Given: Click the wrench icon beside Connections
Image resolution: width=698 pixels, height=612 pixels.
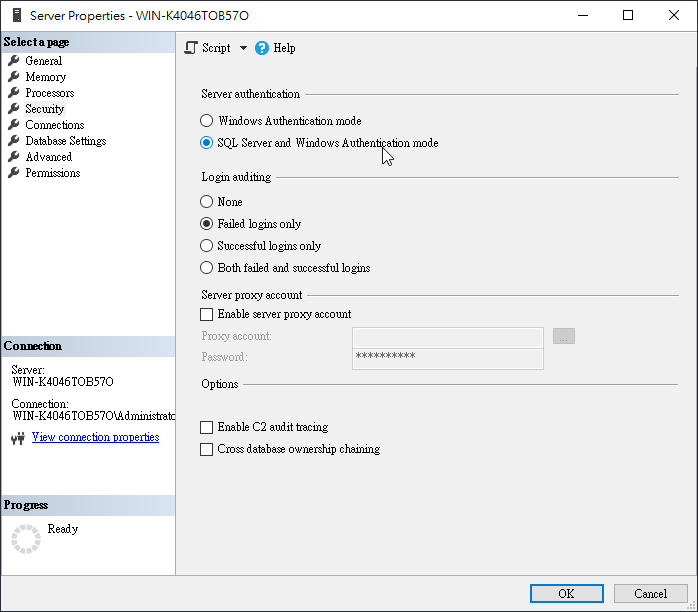Looking at the screenshot, I should click(x=14, y=124).
